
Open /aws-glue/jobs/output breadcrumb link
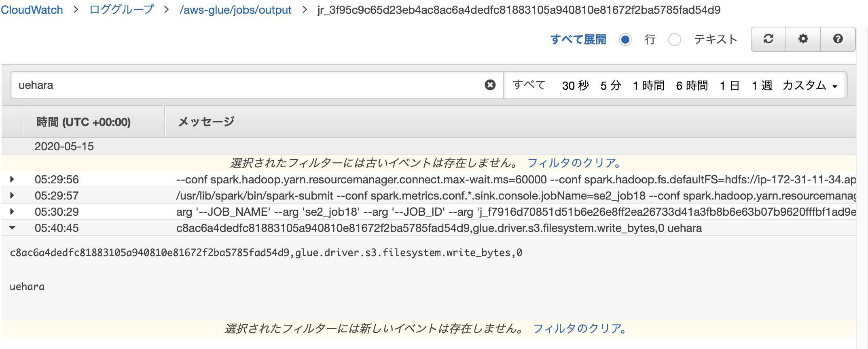(x=235, y=10)
